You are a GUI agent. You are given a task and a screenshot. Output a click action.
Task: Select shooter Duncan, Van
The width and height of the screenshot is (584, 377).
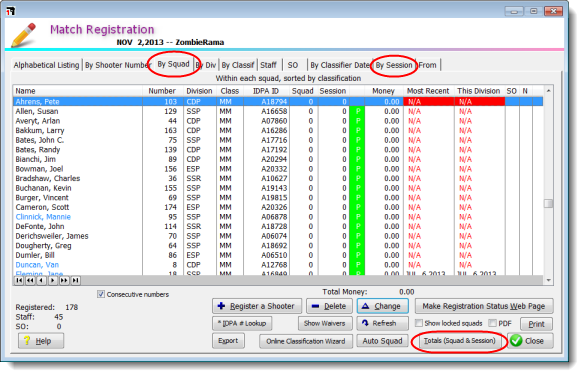(x=278, y=265)
